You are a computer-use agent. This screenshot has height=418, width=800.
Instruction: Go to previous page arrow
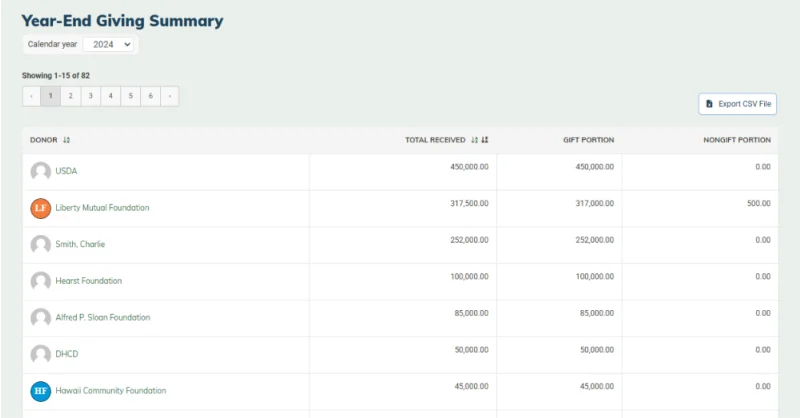(x=32, y=96)
